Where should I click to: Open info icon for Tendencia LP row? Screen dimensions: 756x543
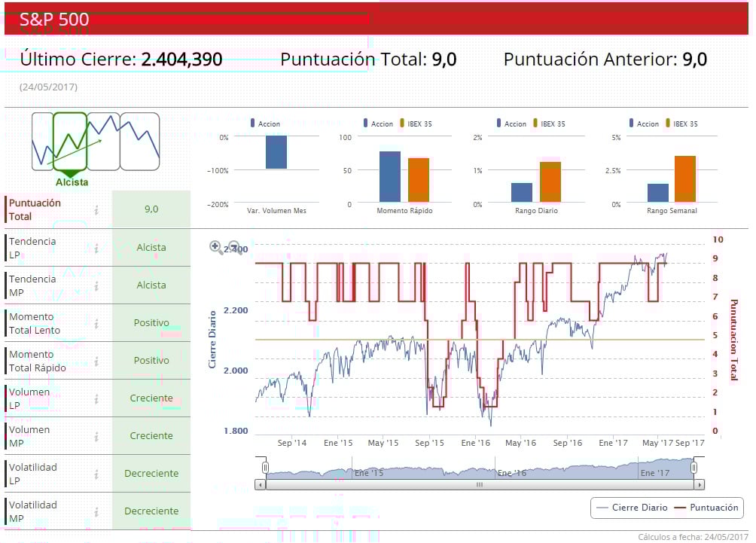point(96,248)
